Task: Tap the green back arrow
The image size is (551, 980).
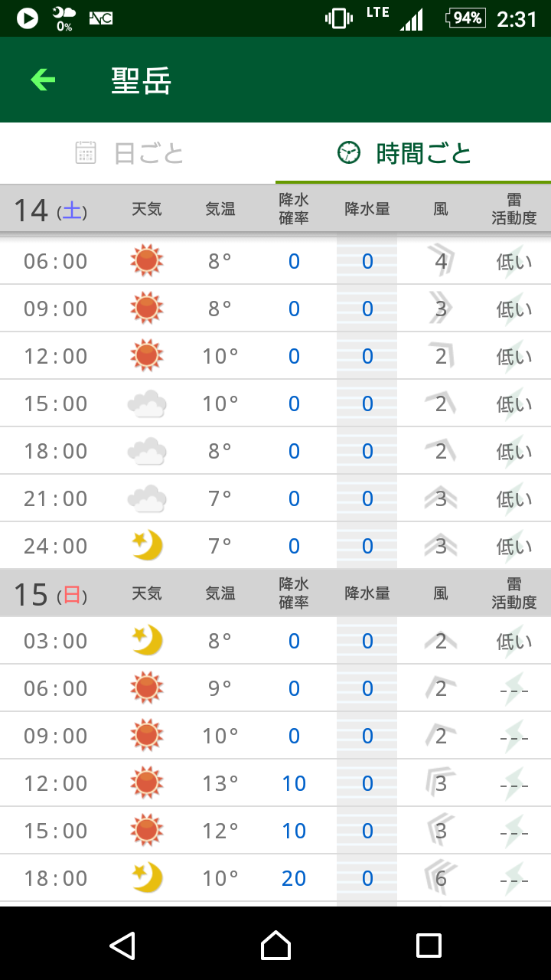Action: pos(43,80)
